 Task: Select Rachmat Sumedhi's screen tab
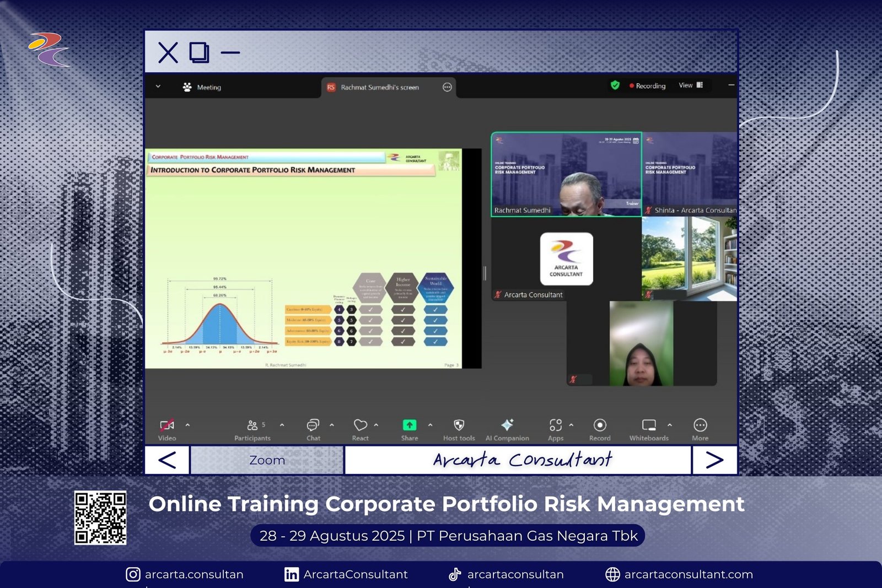click(x=380, y=88)
